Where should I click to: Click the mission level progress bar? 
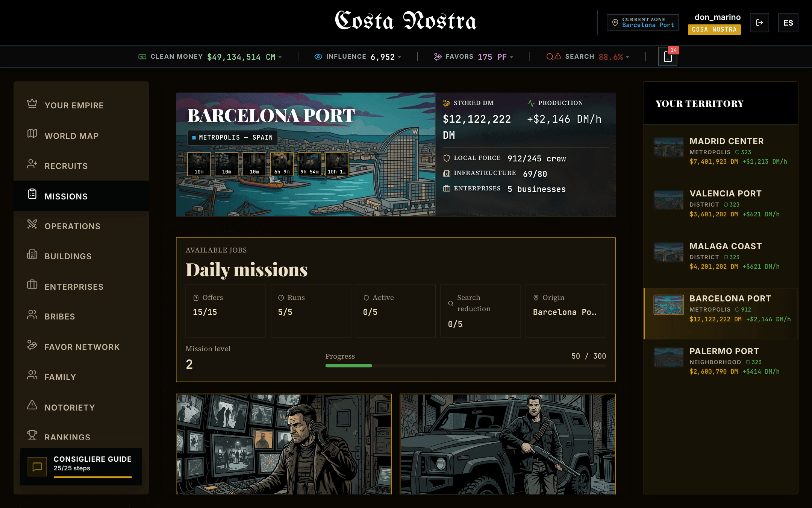[x=465, y=366]
